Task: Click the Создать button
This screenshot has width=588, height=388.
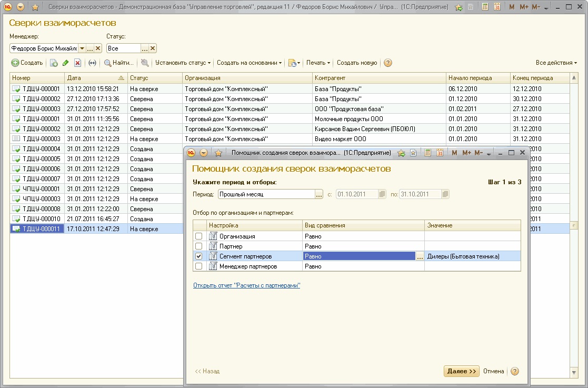Action: [27, 63]
